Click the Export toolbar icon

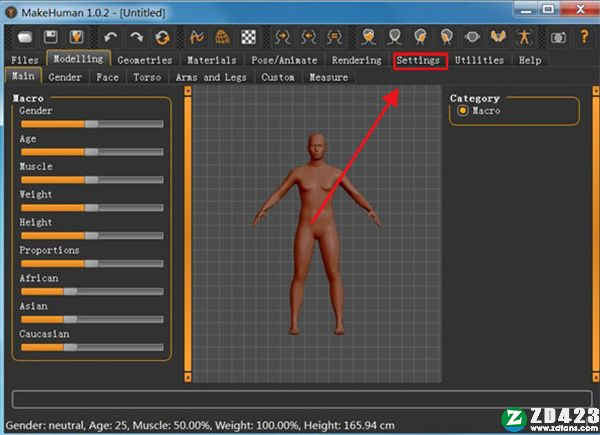tap(77, 37)
